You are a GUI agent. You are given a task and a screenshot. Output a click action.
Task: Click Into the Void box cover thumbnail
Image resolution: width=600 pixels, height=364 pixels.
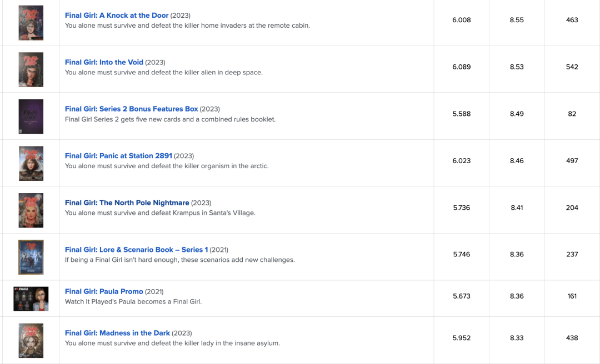pyautogui.click(x=31, y=69)
